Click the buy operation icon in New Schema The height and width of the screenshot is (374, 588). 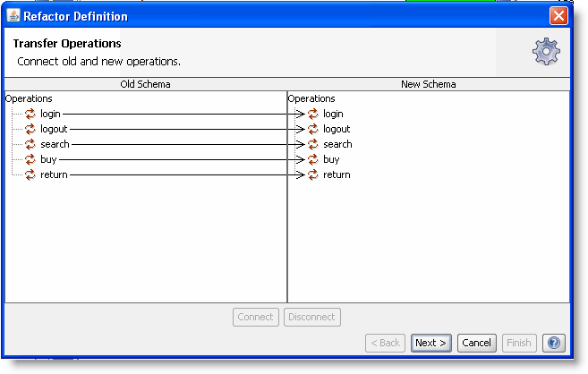click(312, 159)
